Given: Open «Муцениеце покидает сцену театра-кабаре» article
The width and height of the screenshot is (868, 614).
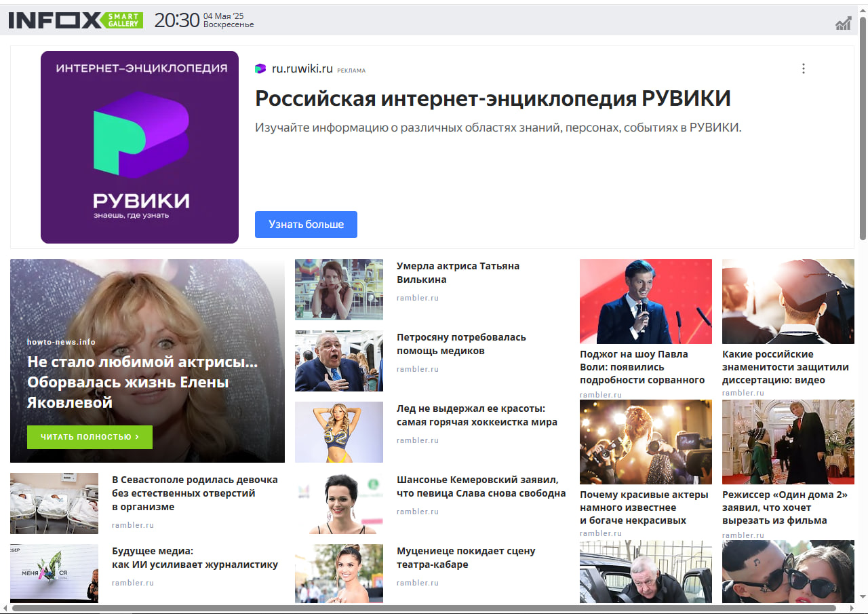Looking at the screenshot, I should (466, 558).
